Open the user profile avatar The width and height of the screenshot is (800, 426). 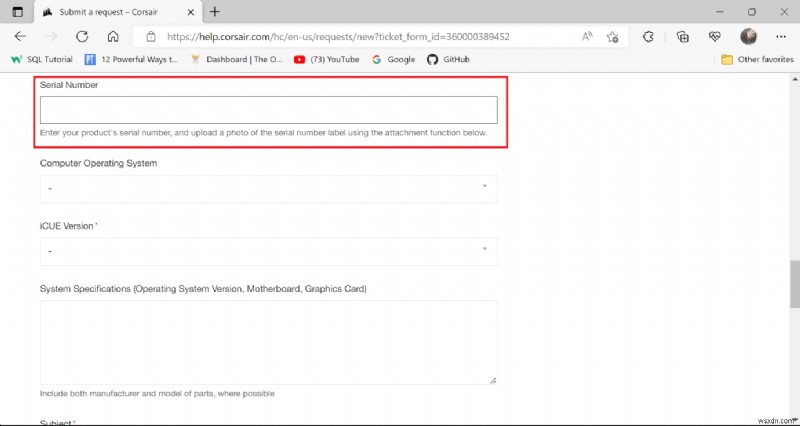click(748, 37)
